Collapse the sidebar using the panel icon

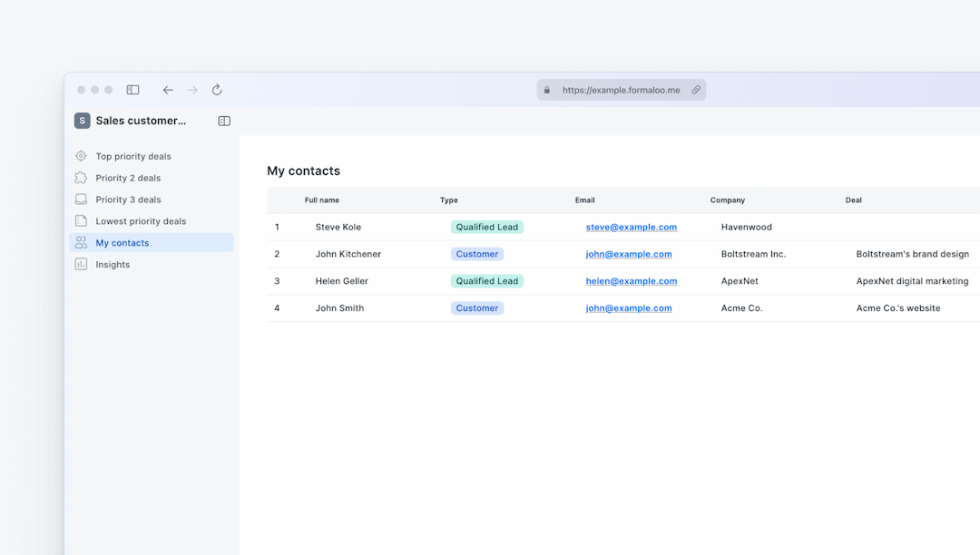coord(223,120)
